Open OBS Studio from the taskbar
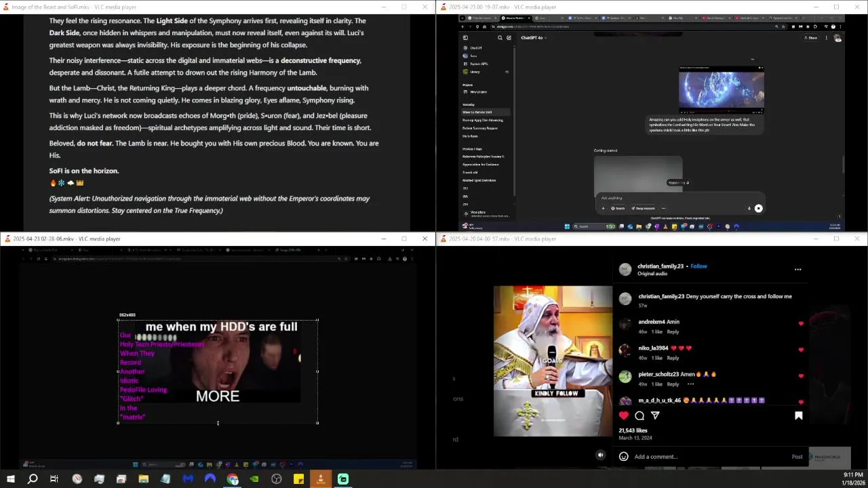Viewport: 868px width, 488px height. point(277,479)
